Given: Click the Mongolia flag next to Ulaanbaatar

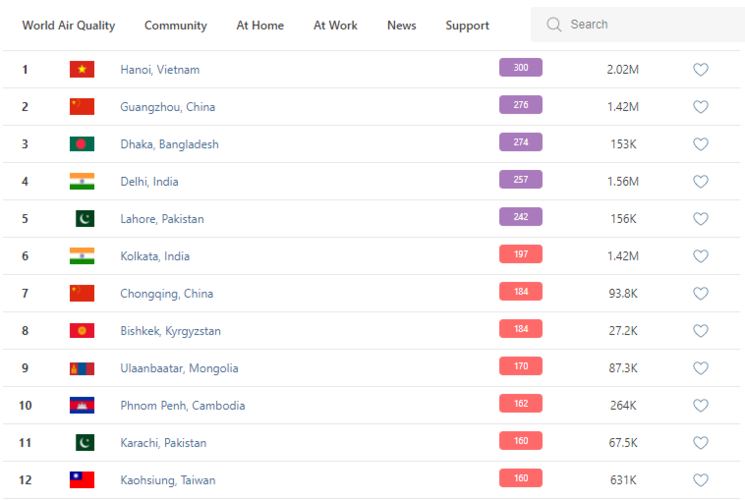Looking at the screenshot, I should pyautogui.click(x=82, y=368).
